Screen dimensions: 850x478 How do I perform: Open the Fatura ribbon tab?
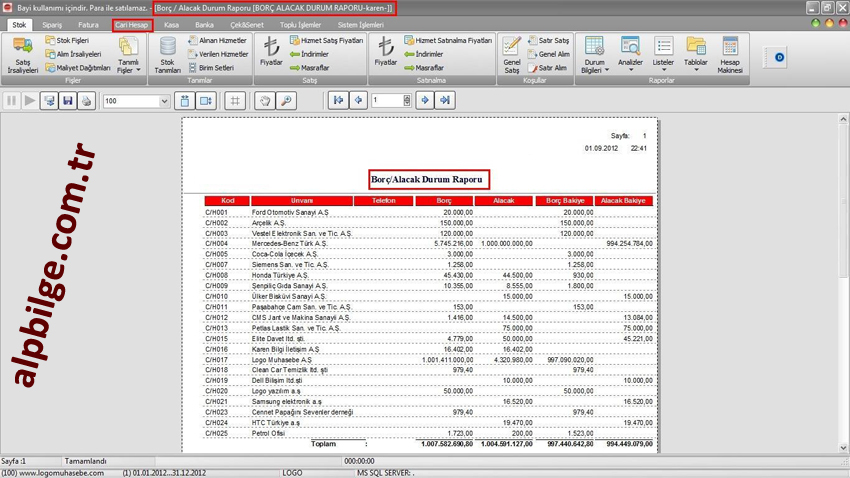click(88, 25)
